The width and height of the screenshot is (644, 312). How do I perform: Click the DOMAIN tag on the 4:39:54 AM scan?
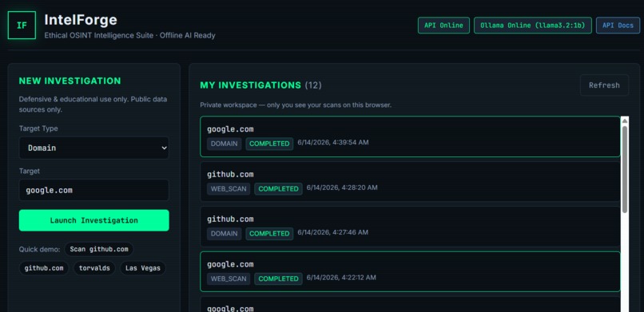click(225, 144)
